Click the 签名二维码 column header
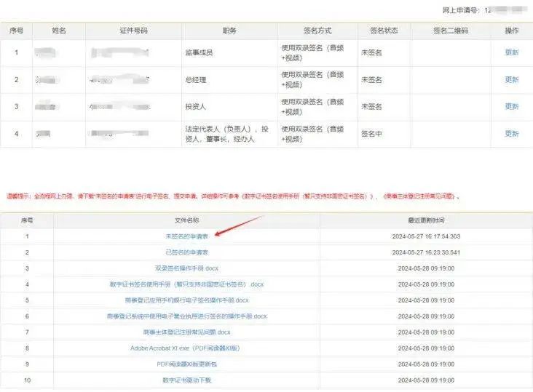The image size is (533, 392). 451,31
